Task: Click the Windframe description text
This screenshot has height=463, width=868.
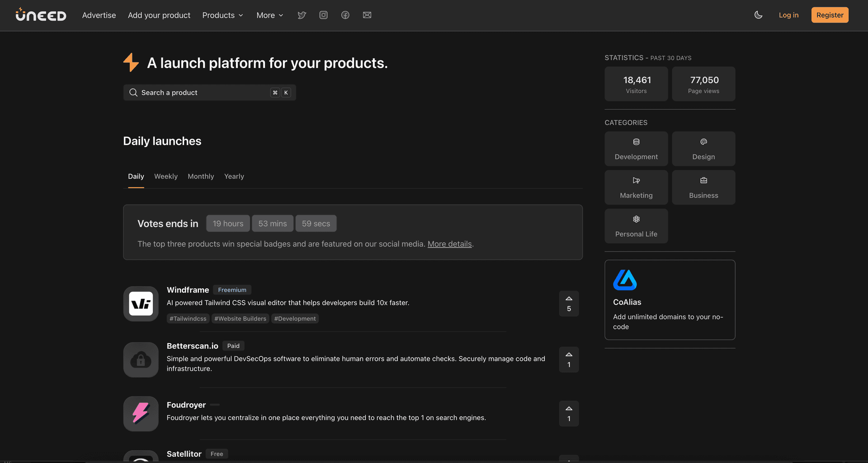Action: pos(288,303)
